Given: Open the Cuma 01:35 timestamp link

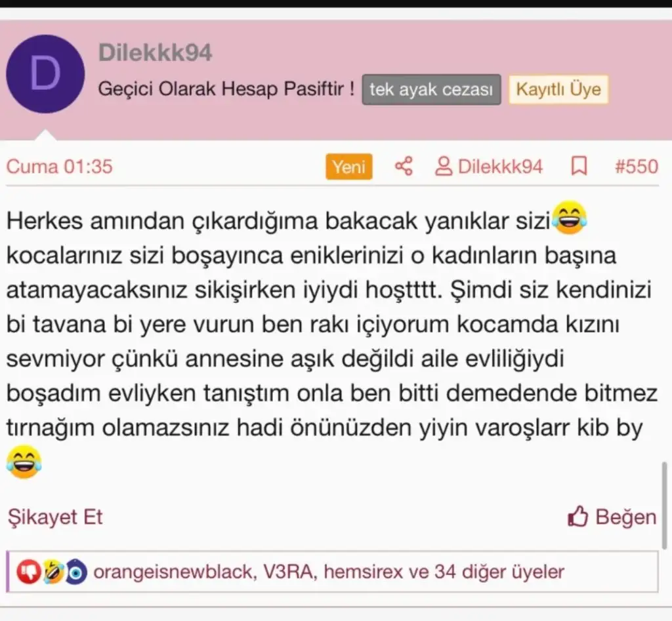Looking at the screenshot, I should (x=60, y=167).
